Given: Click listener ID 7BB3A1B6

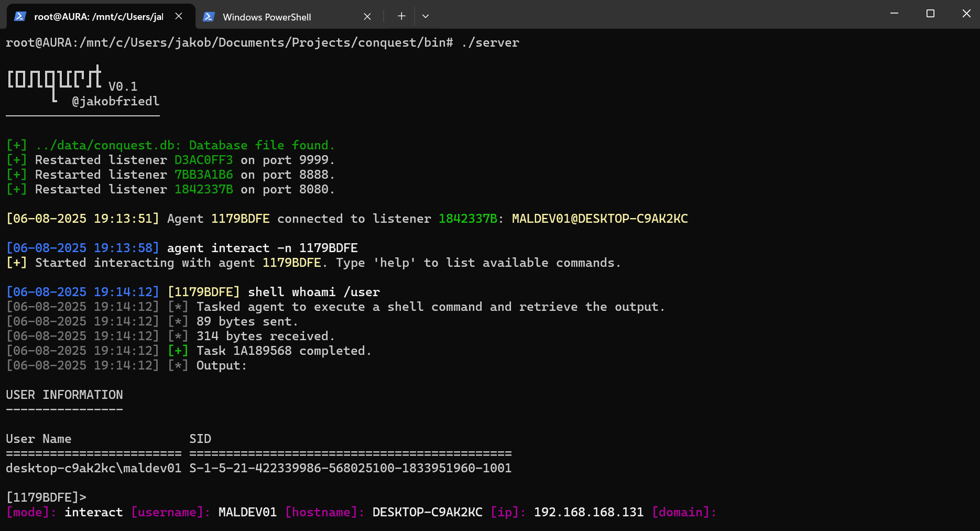Looking at the screenshot, I should 203,175.
